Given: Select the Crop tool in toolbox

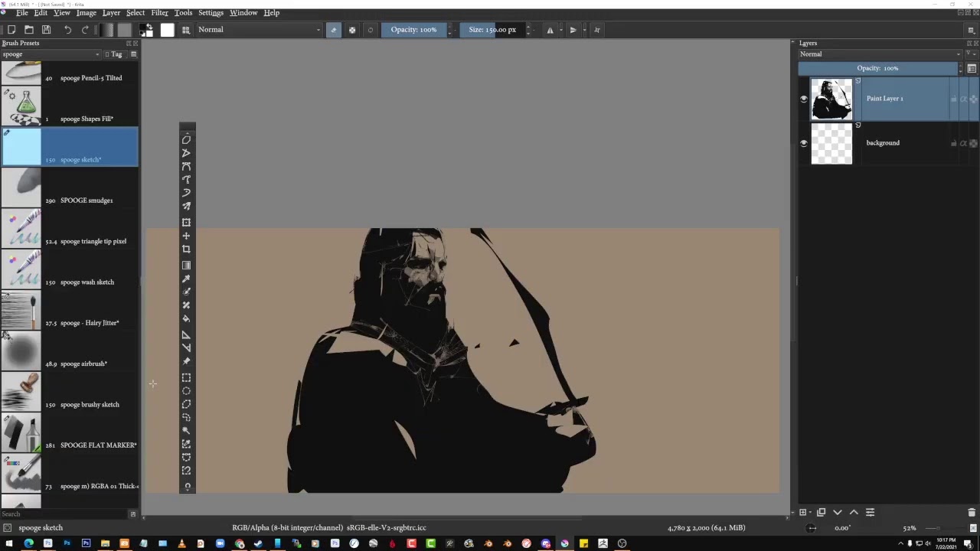Looking at the screenshot, I should point(186,249).
